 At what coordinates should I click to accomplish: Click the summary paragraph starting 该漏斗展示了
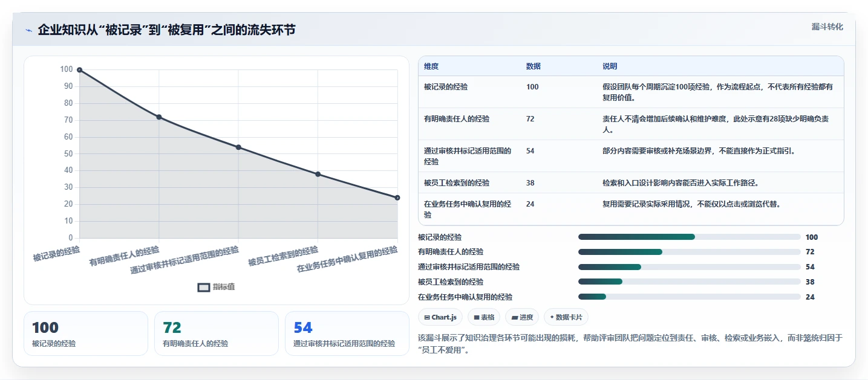(x=630, y=344)
